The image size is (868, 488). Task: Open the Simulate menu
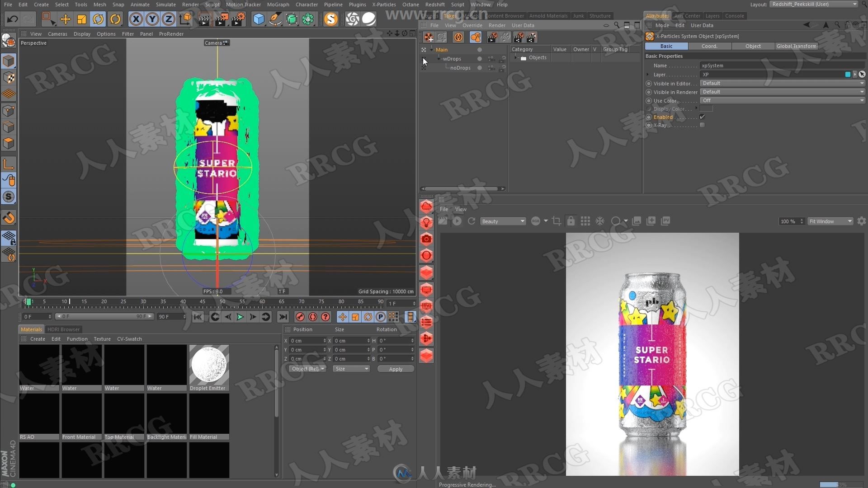pyautogui.click(x=165, y=5)
